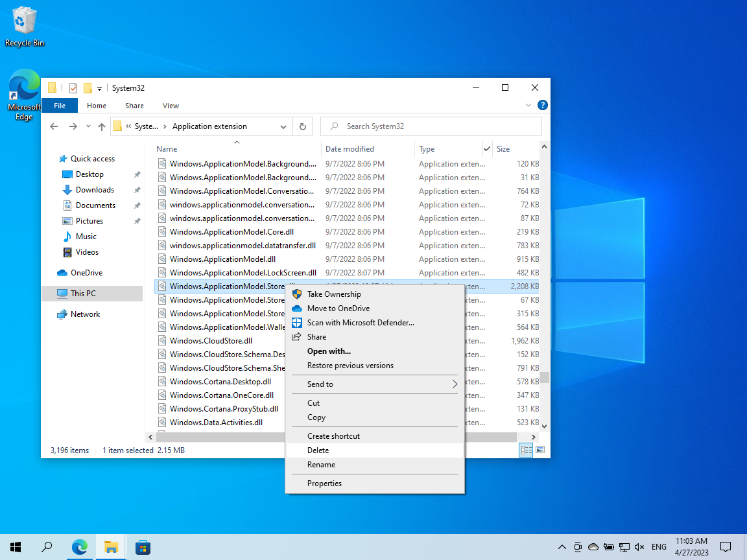
Task: Click the New folder icon in the title bar
Action: click(88, 88)
